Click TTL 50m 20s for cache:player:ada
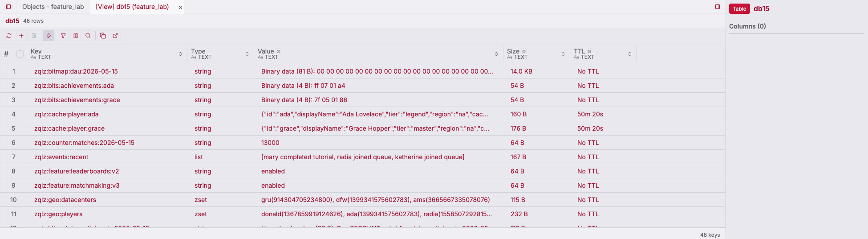 (603, 114)
